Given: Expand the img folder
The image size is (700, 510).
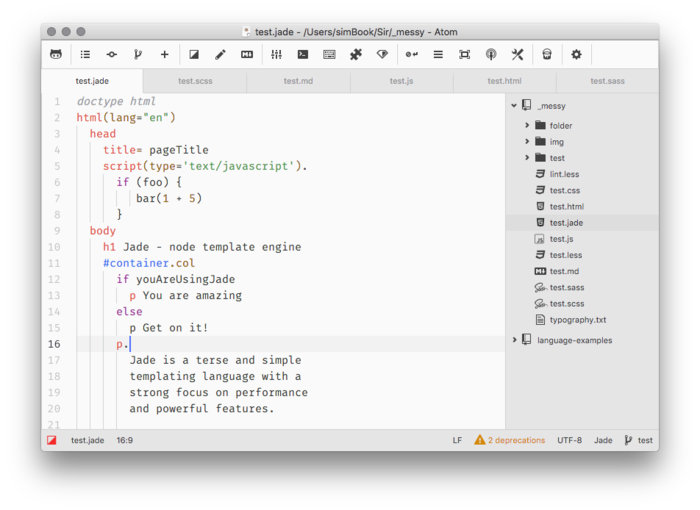Looking at the screenshot, I should pos(527,142).
